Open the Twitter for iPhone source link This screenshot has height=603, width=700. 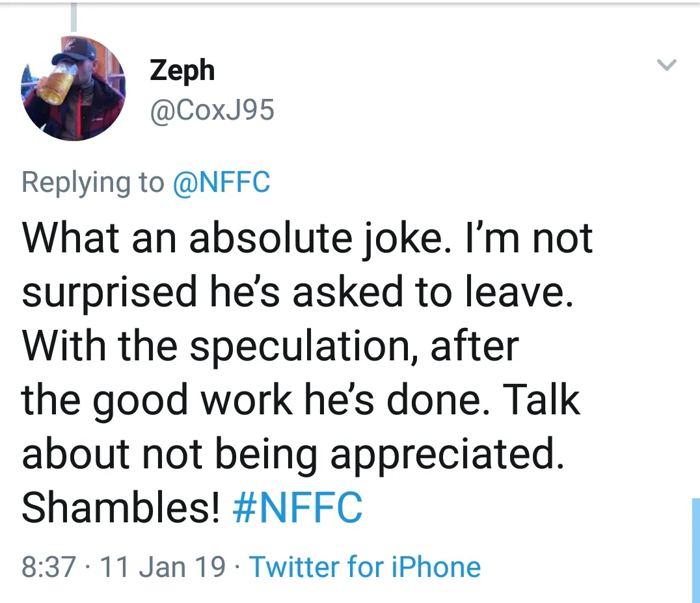point(365,567)
